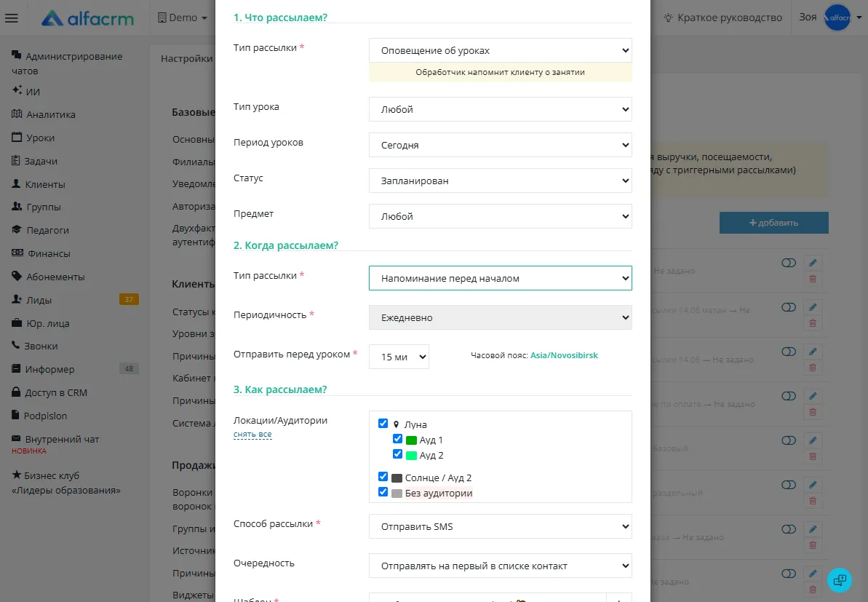Click the Внутренний чат envelope icon
Screen dimensions: 868x602
pos(16,439)
